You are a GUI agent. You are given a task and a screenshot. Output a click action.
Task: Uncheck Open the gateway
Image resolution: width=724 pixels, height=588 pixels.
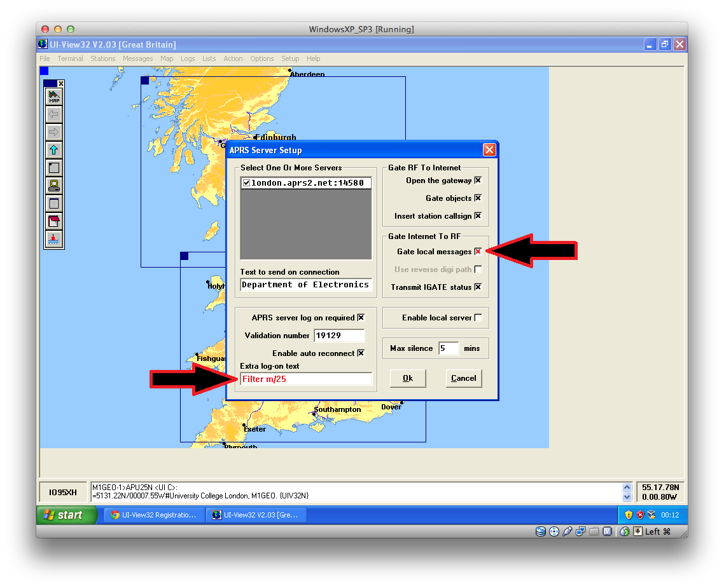tap(478, 181)
